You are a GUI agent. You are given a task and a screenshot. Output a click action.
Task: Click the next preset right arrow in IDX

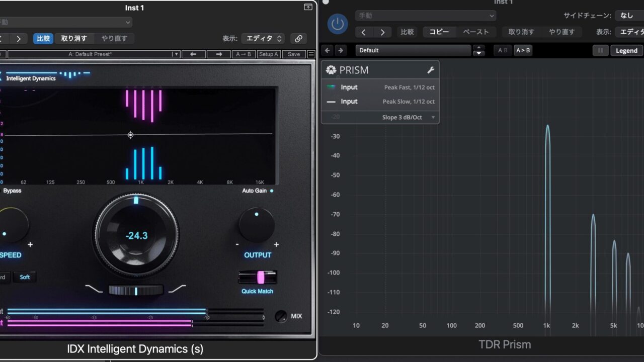[219, 54]
